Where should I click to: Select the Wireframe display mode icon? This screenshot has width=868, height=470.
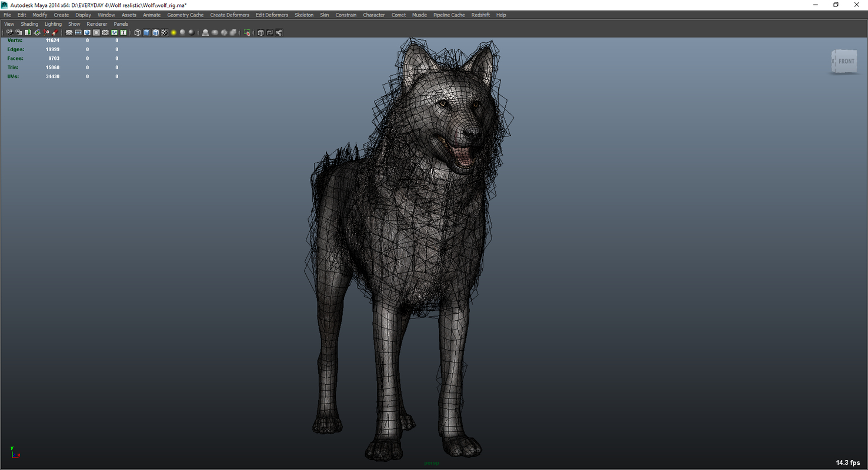(x=138, y=32)
